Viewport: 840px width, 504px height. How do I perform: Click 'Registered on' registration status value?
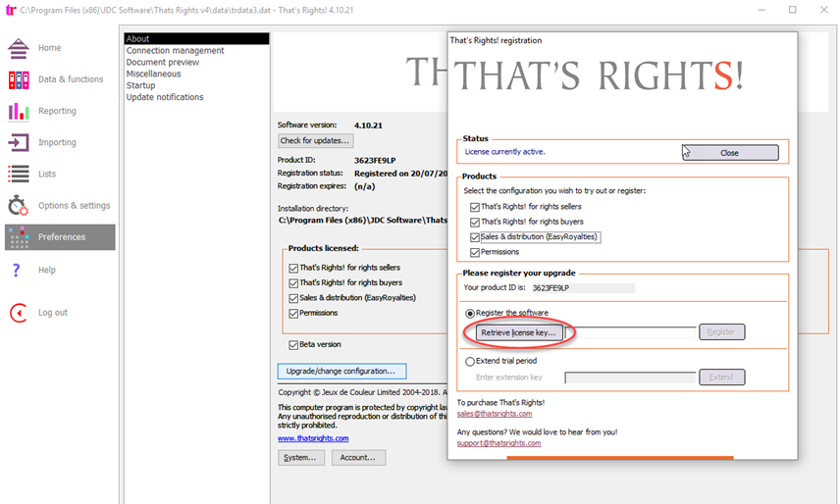click(400, 174)
